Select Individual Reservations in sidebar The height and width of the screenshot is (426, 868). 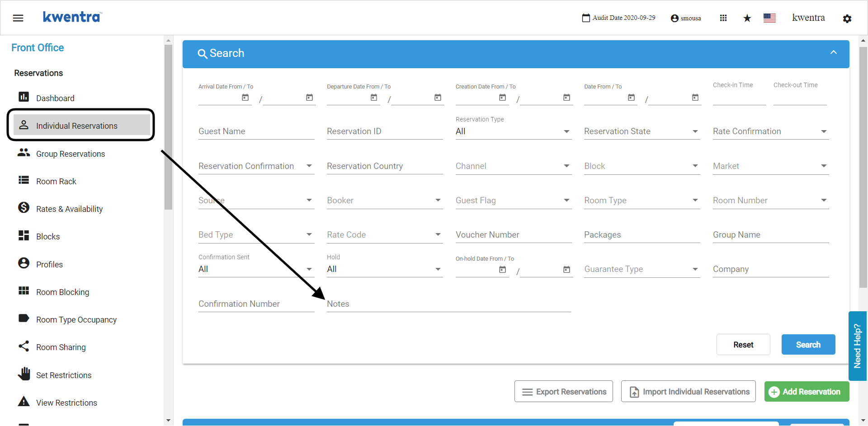pyautogui.click(x=81, y=125)
